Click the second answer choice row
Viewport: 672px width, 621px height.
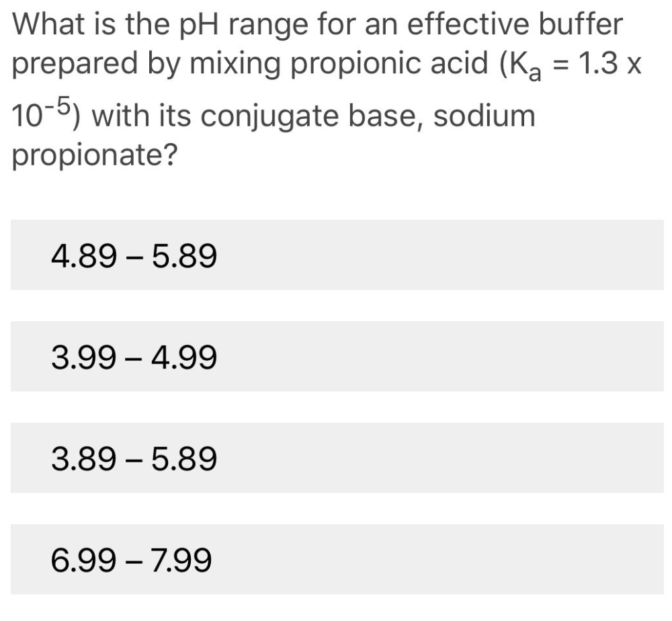[x=336, y=356]
